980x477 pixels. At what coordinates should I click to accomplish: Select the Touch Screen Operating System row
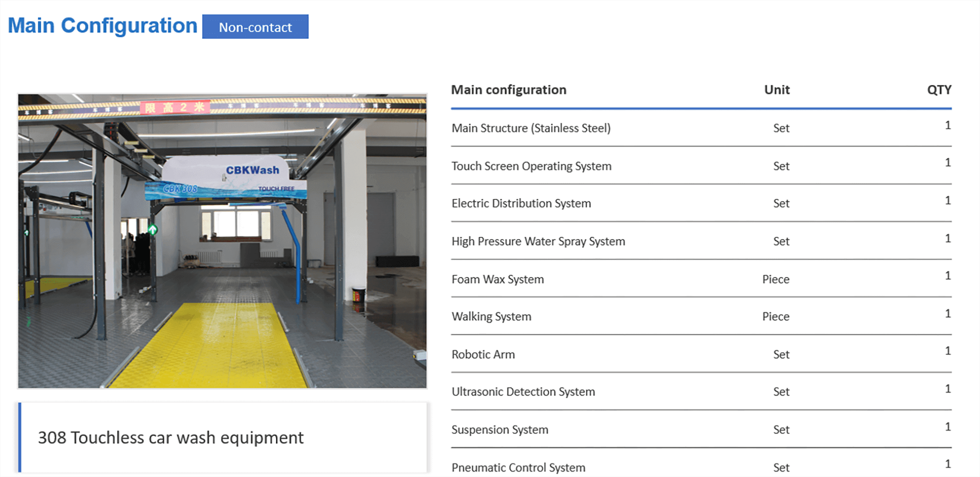531,166
